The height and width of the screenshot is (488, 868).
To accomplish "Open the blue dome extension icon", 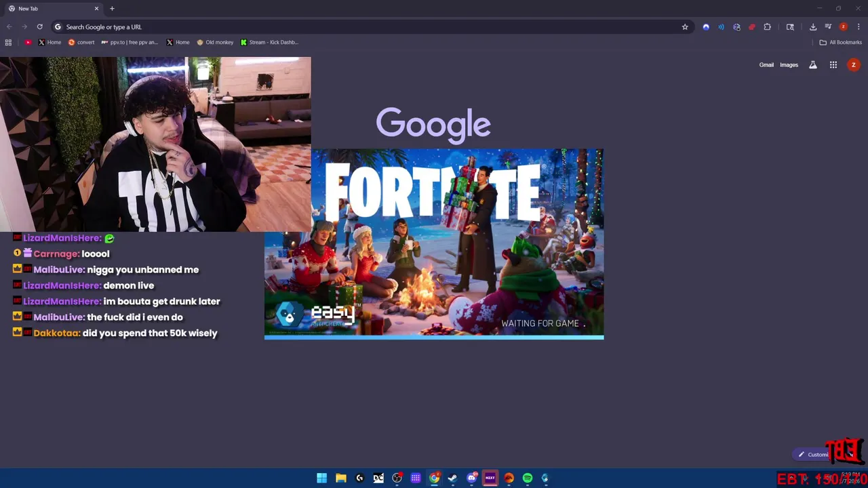I will coord(706,27).
